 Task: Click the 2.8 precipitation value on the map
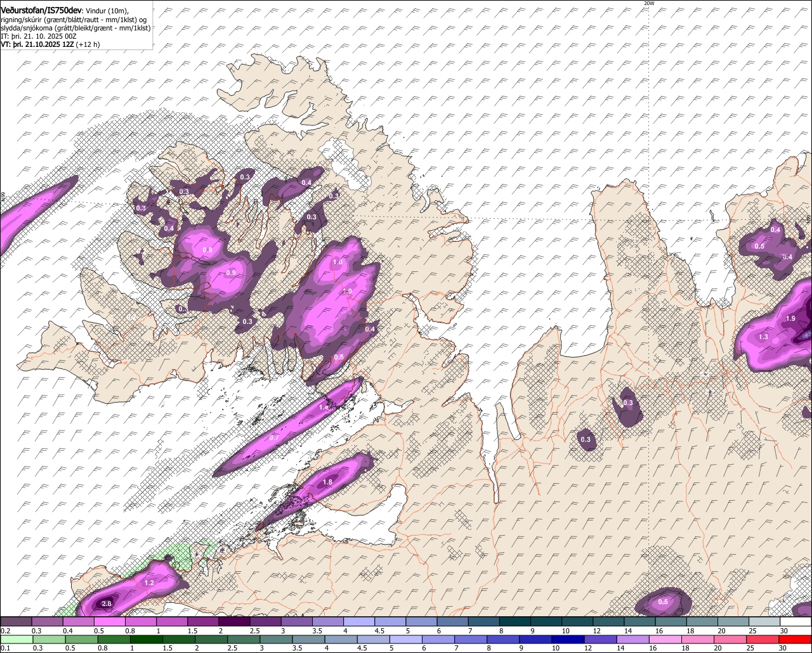107,604
